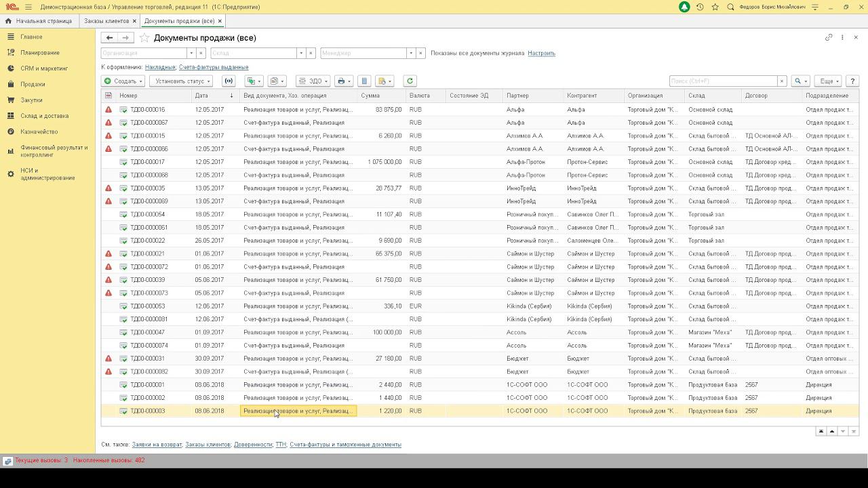Click the Организация filter input field
Screen dimensions: 868x488
(x=144, y=53)
